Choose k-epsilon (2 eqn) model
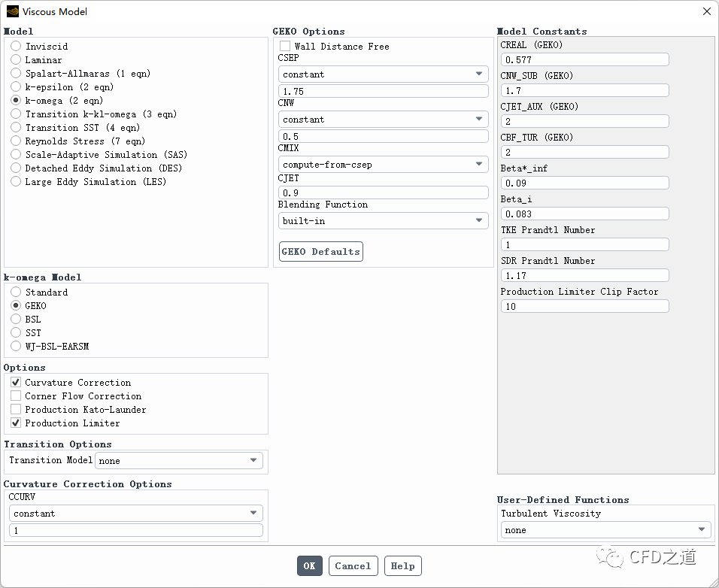Screen dimensions: 719x588 pos(16,87)
